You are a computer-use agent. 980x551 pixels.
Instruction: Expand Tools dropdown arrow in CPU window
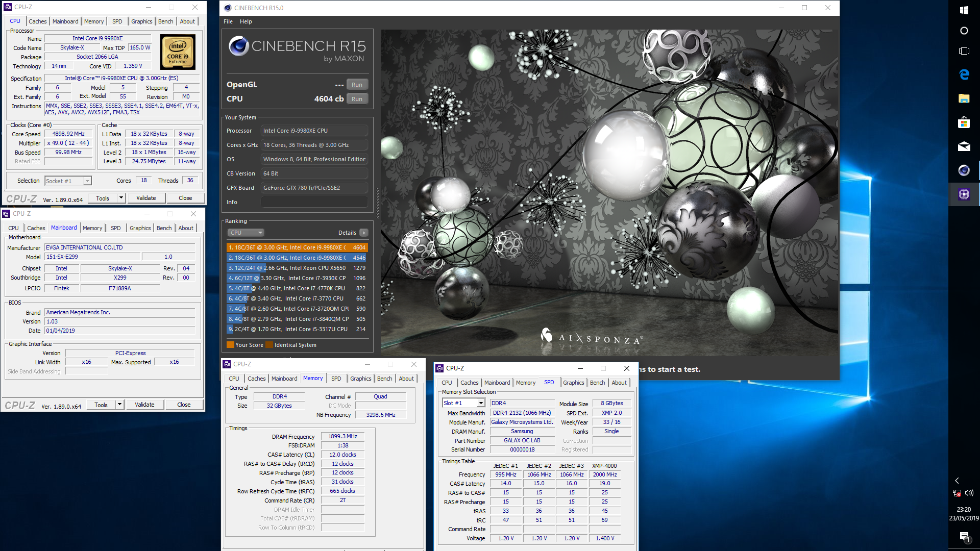[x=121, y=198]
